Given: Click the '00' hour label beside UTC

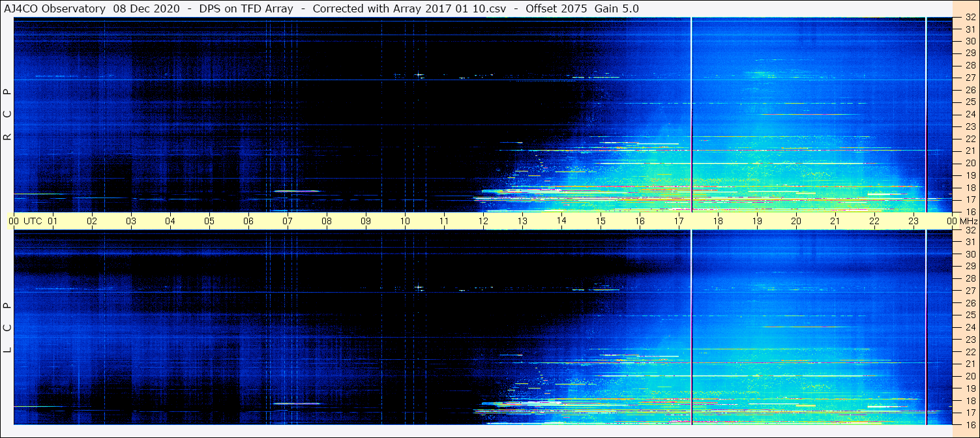Looking at the screenshot, I should tap(14, 221).
